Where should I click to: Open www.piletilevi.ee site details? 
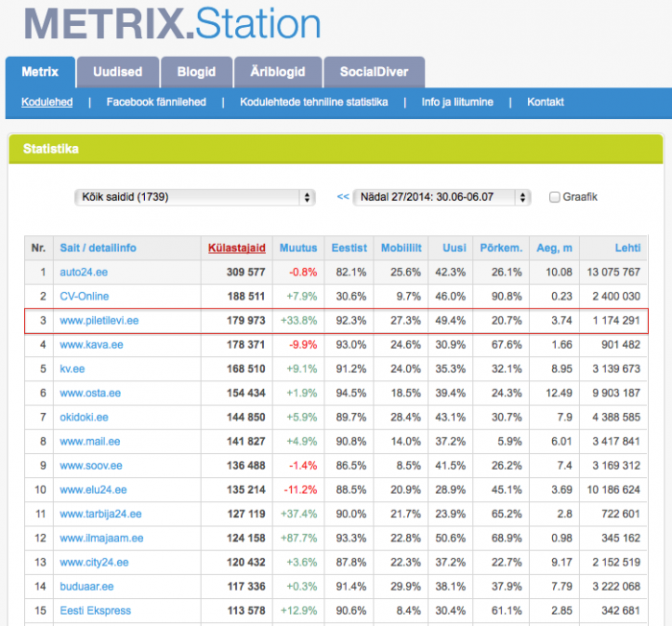(x=100, y=321)
